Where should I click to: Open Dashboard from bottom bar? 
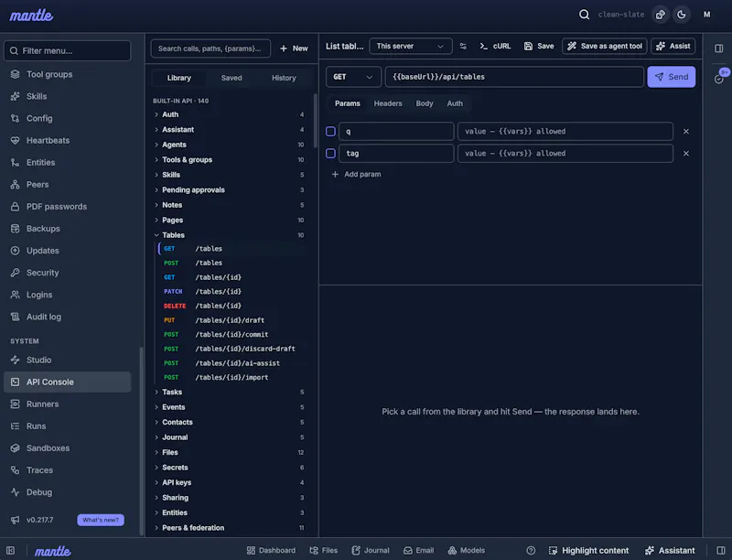(x=271, y=550)
